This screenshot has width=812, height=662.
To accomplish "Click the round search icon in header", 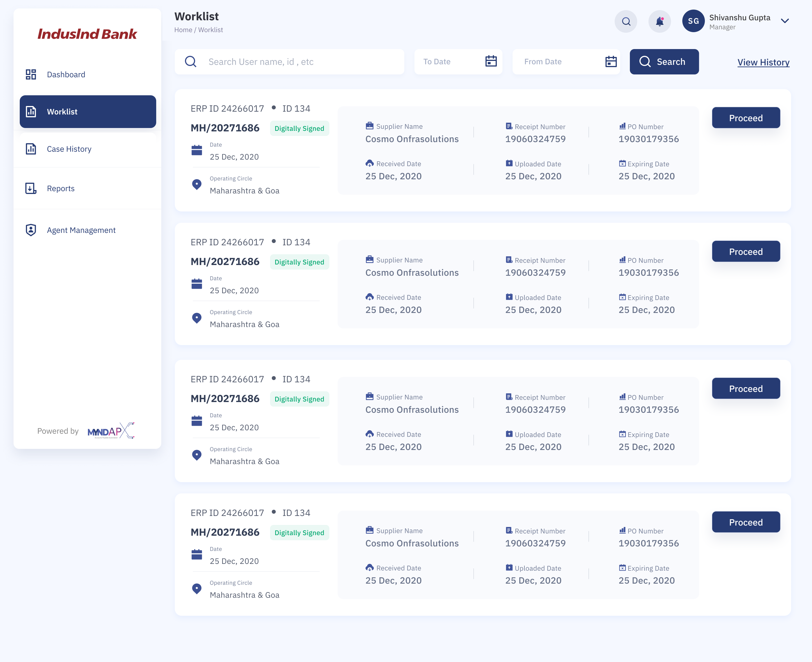I will pos(626,21).
